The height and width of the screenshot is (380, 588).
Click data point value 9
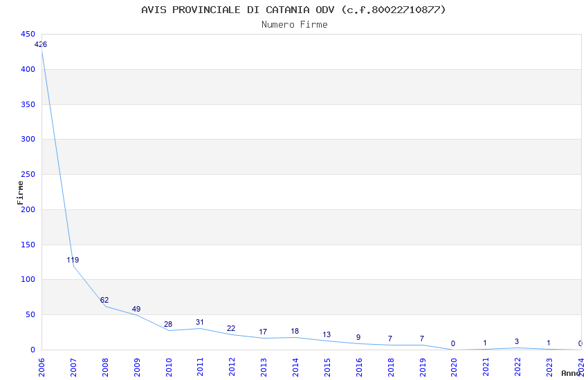(358, 337)
